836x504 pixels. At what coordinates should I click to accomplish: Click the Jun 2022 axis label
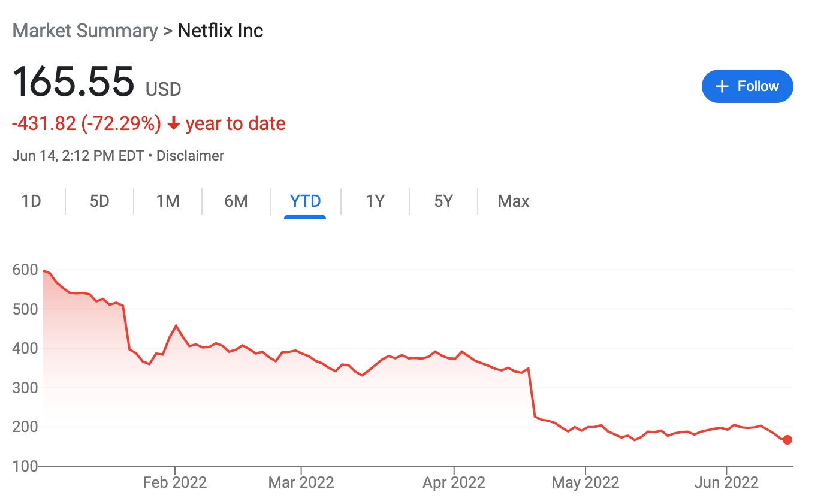(726, 482)
